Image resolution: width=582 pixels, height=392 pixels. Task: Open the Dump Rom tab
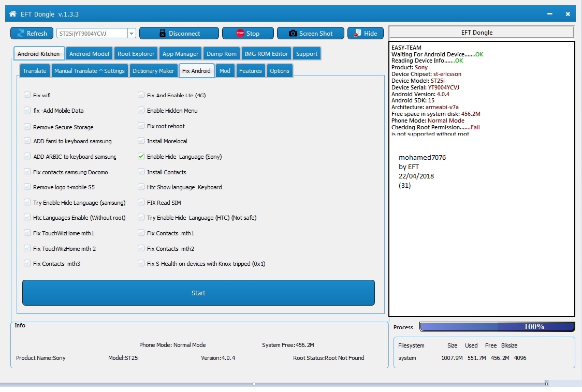click(221, 54)
